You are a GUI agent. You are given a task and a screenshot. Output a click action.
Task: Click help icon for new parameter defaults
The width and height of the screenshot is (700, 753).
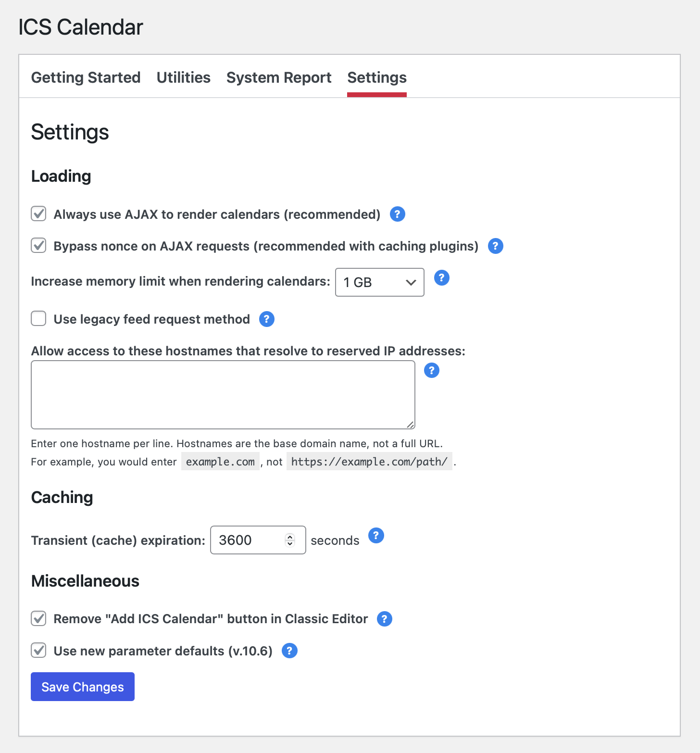[289, 651]
